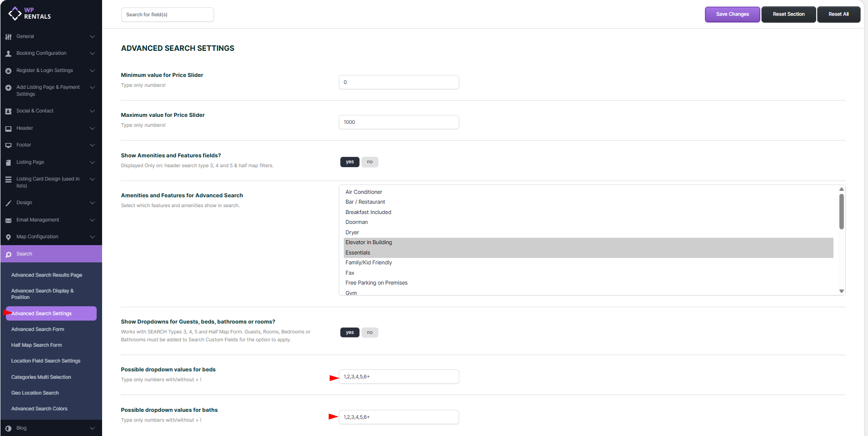Screen dimensions: 868x436
Task: Click the Social & Contact sidebar icon
Action: tap(8, 111)
